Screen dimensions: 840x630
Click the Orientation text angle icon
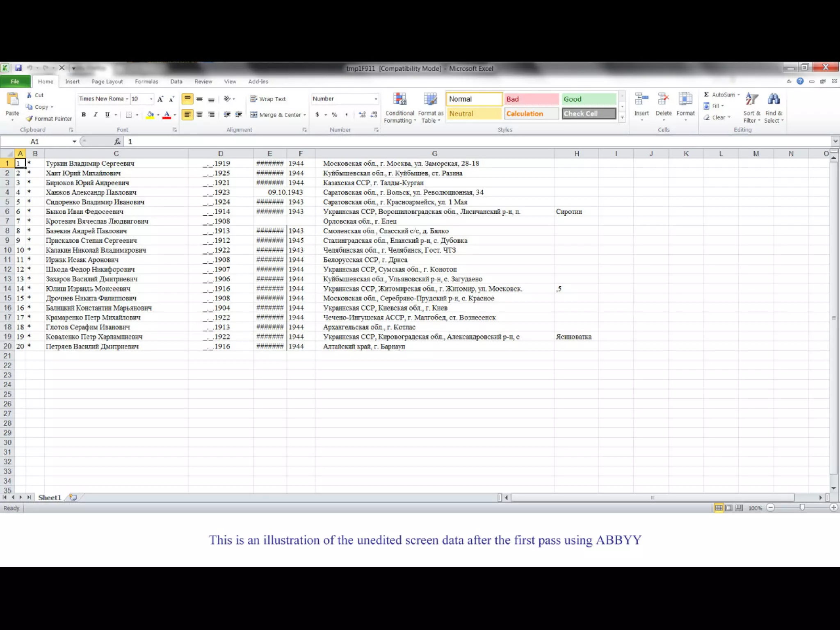[227, 99]
